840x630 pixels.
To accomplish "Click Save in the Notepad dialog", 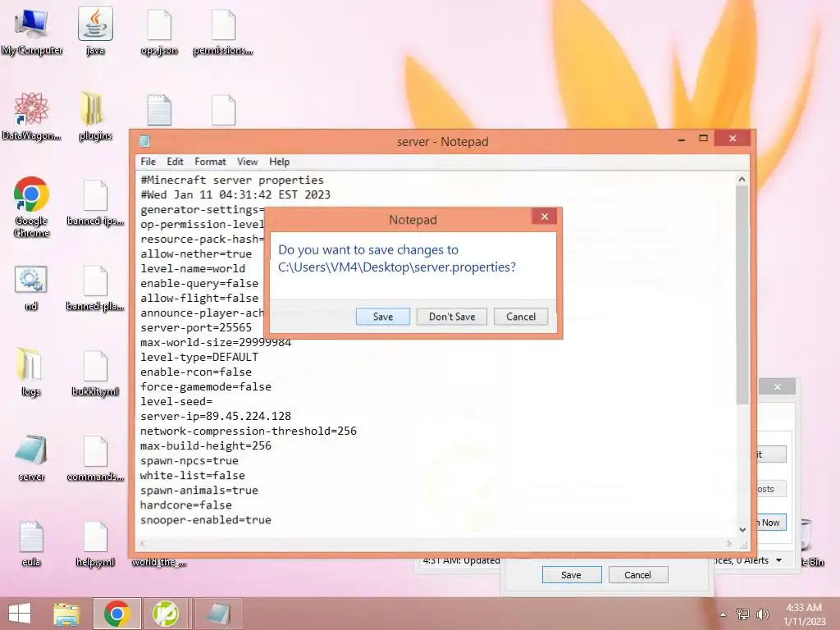I will pyautogui.click(x=383, y=317).
